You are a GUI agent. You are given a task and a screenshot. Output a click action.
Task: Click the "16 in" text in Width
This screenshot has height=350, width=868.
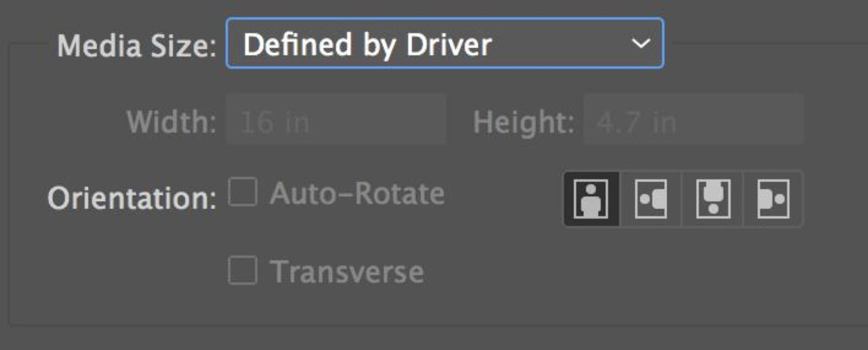tap(275, 122)
